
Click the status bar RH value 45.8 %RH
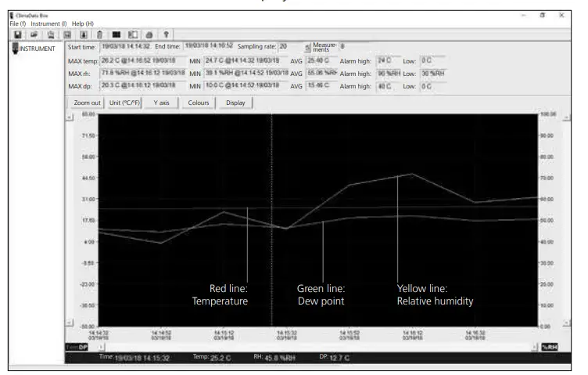click(280, 358)
